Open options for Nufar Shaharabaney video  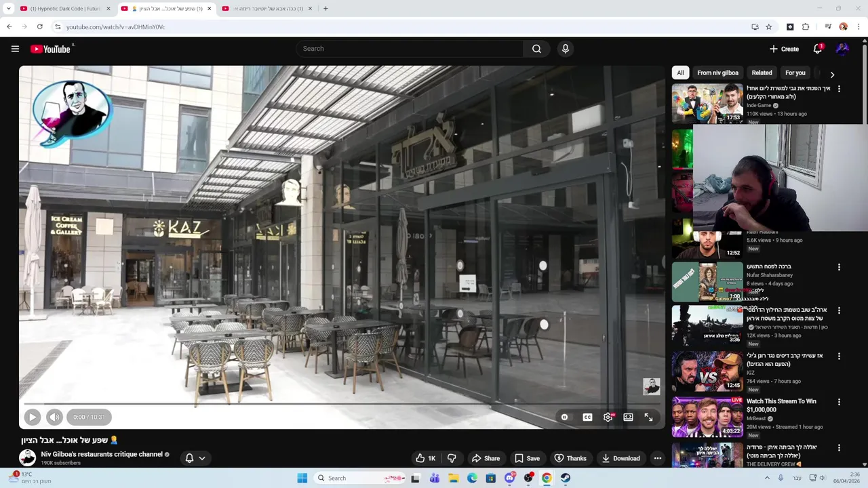839,267
